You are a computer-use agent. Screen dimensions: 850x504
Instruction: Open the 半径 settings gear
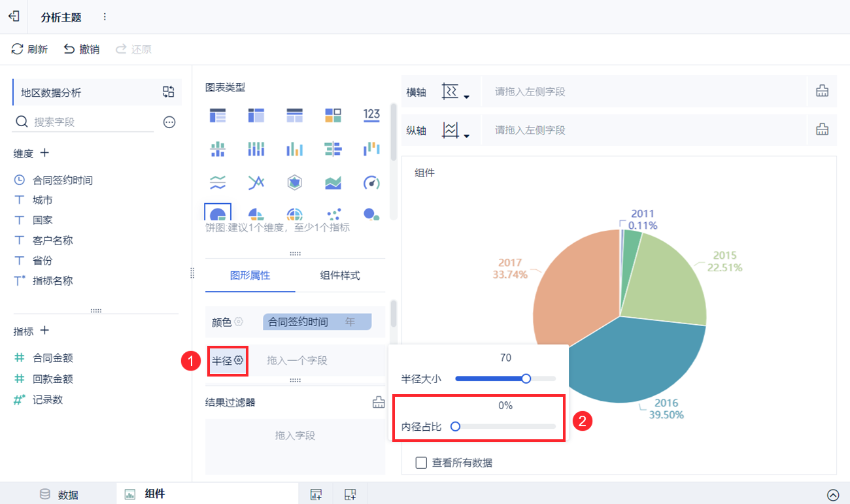(239, 360)
